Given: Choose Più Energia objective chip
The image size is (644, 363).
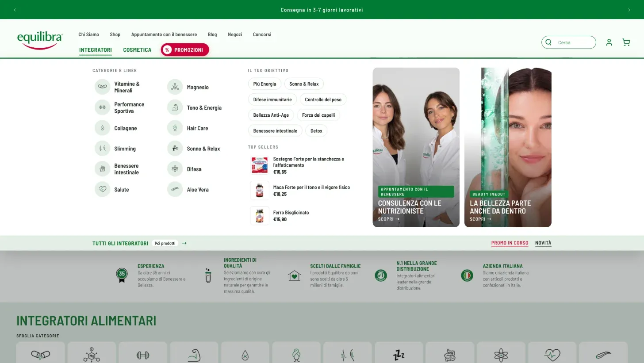Looking at the screenshot, I should pyautogui.click(x=264, y=84).
